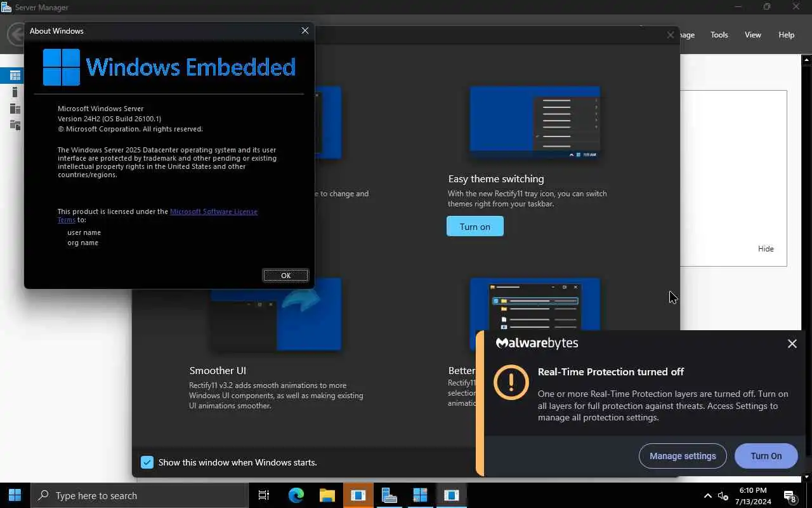Select the Local Server icon in Server Manager sidebar
The image size is (812, 508).
(15, 92)
